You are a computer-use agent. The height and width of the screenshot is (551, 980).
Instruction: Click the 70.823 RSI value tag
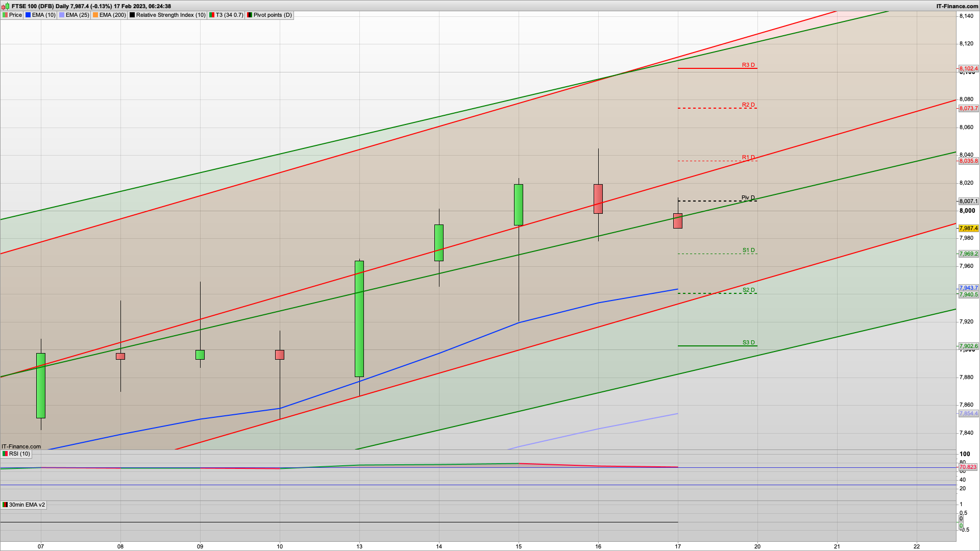(968, 467)
